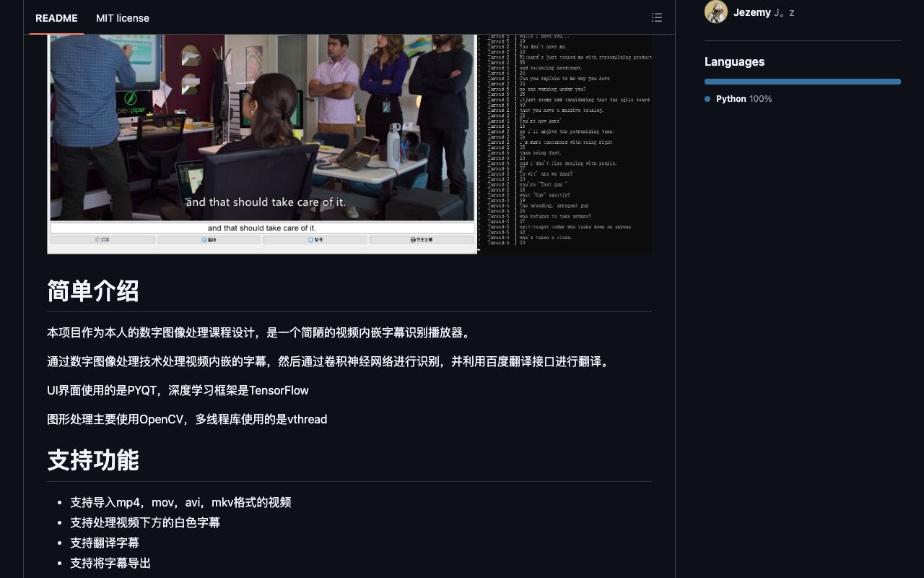
Task: Click the text line mentioning PYQT and TensorFlow
Action: (x=178, y=390)
